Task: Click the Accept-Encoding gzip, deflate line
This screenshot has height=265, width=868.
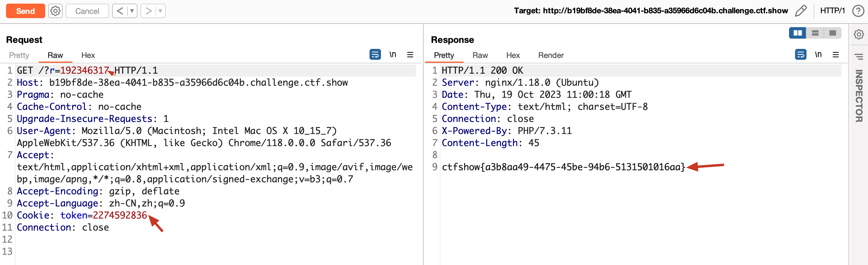Action: tap(98, 191)
